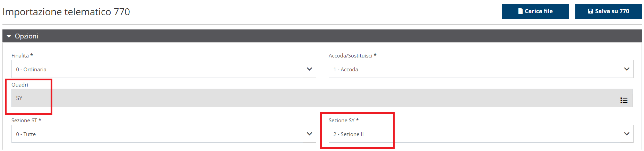This screenshot has width=644, height=151.
Task: Open the Quadri list selector icon
Action: click(x=624, y=100)
